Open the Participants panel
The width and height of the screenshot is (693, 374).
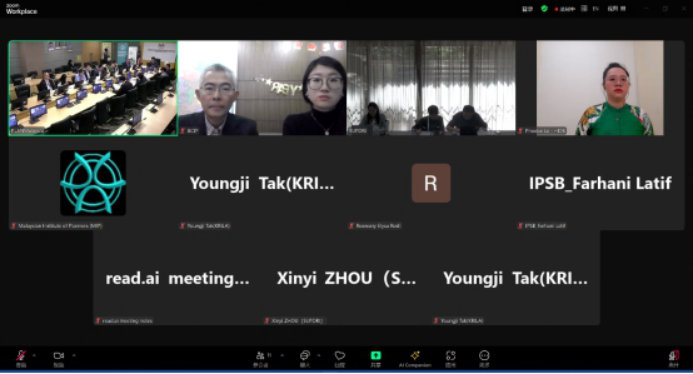(x=263, y=358)
